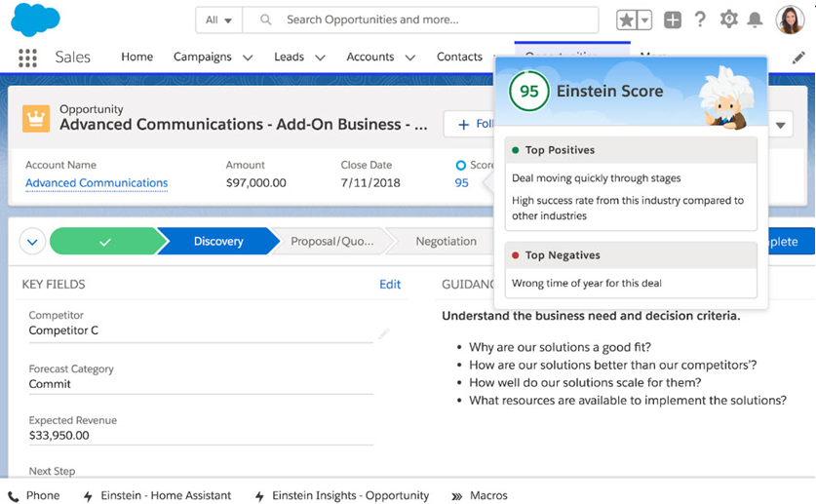Image resolution: width=816 pixels, height=504 pixels.
Task: Expand the Campaigns tab menu chevron
Action: 248,58
